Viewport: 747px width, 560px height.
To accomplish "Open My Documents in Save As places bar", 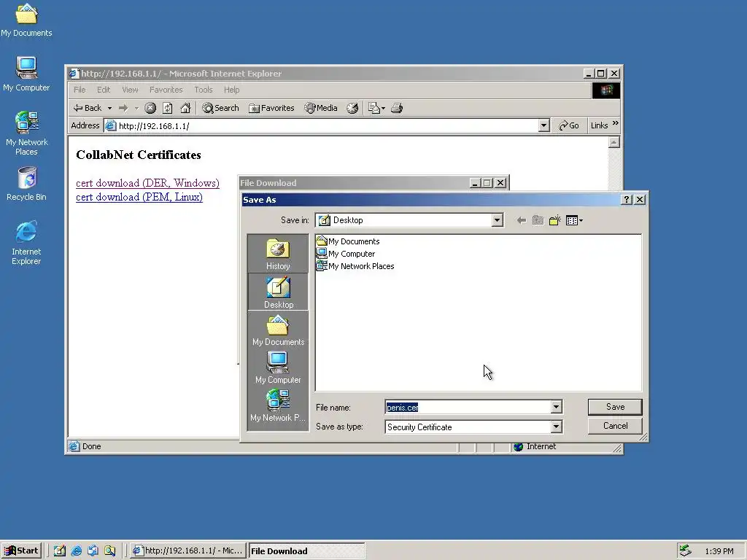I will click(x=278, y=330).
